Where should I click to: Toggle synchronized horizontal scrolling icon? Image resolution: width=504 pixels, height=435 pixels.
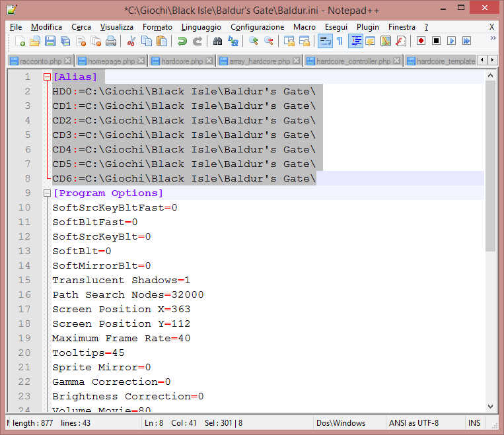[304, 41]
